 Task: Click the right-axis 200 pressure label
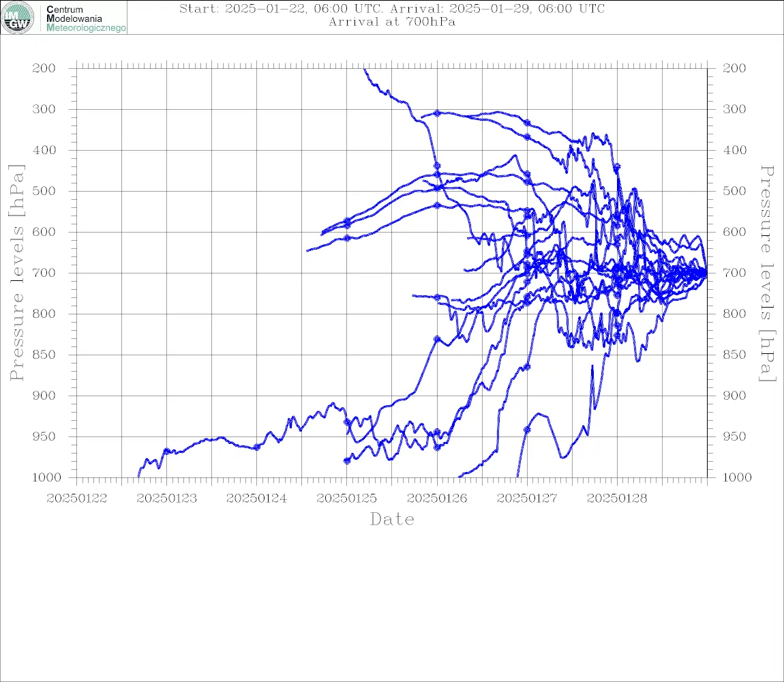(x=734, y=68)
